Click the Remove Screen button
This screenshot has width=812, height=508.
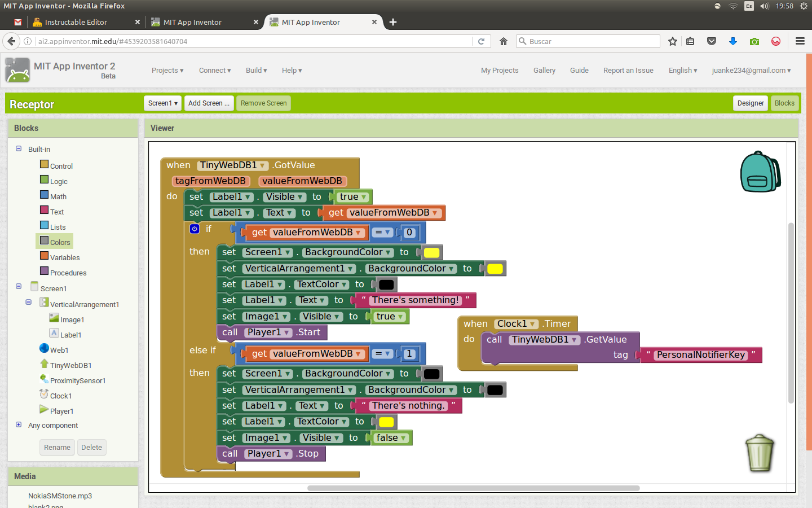[x=263, y=103]
